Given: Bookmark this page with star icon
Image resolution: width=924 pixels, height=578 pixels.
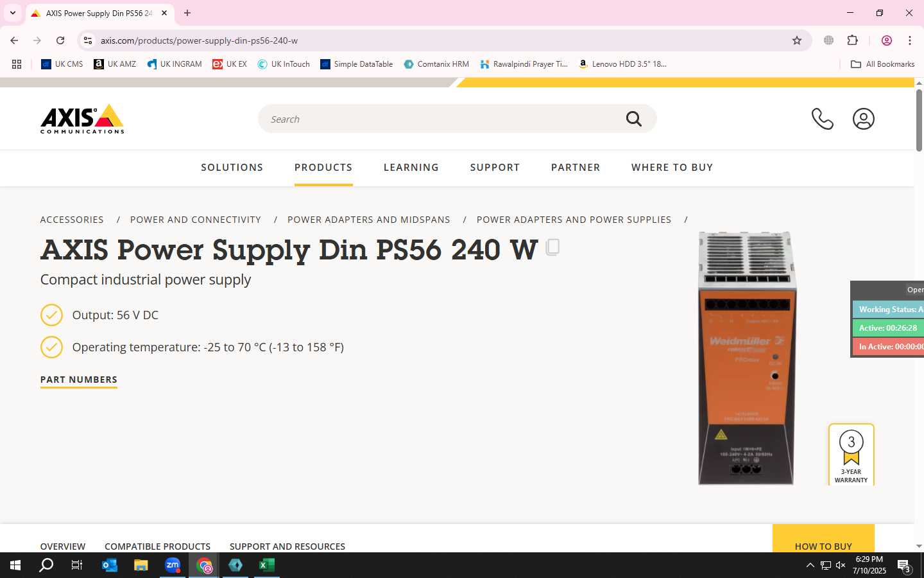Looking at the screenshot, I should (x=797, y=40).
